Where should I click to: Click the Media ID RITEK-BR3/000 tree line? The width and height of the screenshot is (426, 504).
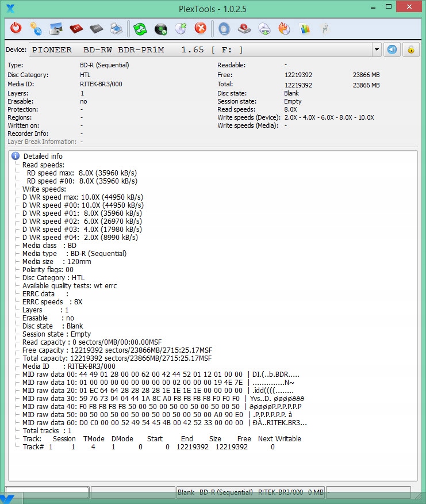[68, 366]
